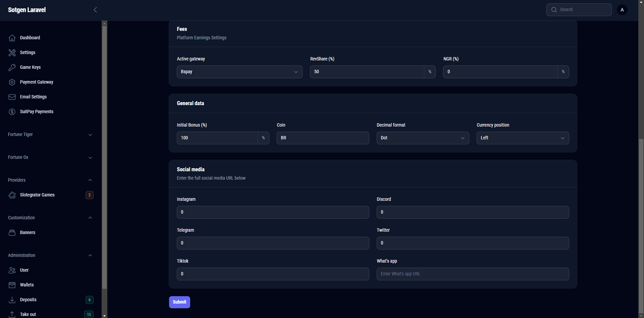This screenshot has width=644, height=318.
Task: Click the Payment Gateway gear icon
Action: 12,82
